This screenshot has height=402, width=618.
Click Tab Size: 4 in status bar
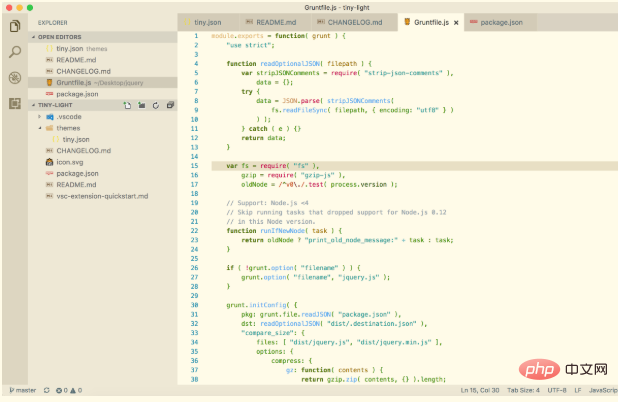coord(523,390)
